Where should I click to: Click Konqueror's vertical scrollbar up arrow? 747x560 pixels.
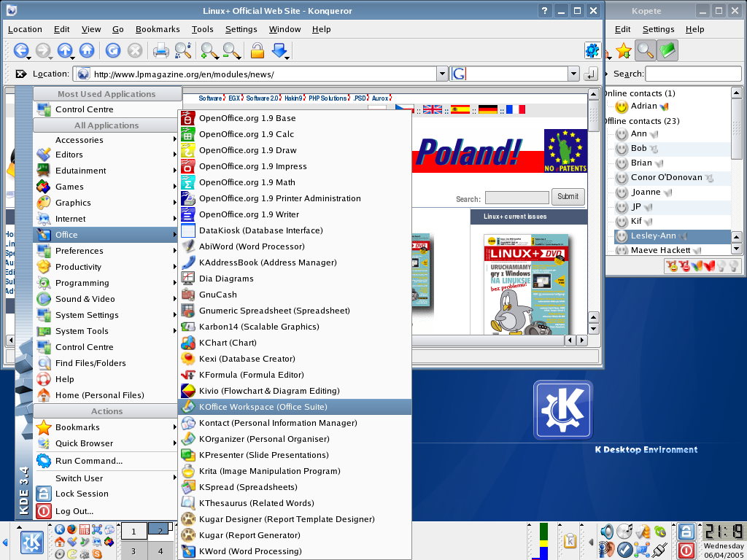tap(594, 94)
